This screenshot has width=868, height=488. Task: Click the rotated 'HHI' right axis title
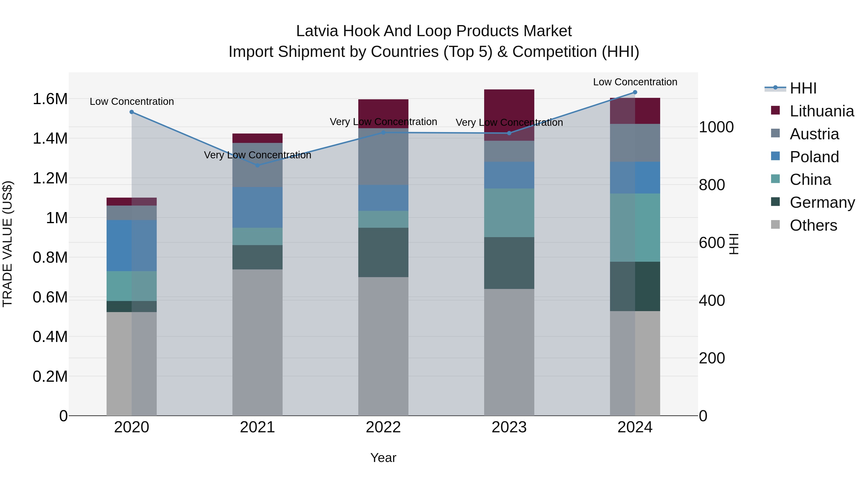tap(733, 244)
